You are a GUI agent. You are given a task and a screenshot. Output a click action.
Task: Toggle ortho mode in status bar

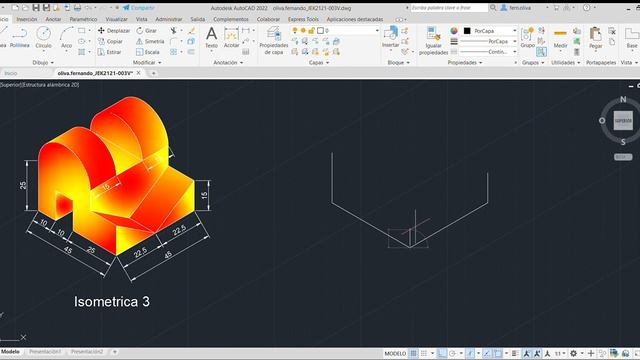click(x=441, y=353)
